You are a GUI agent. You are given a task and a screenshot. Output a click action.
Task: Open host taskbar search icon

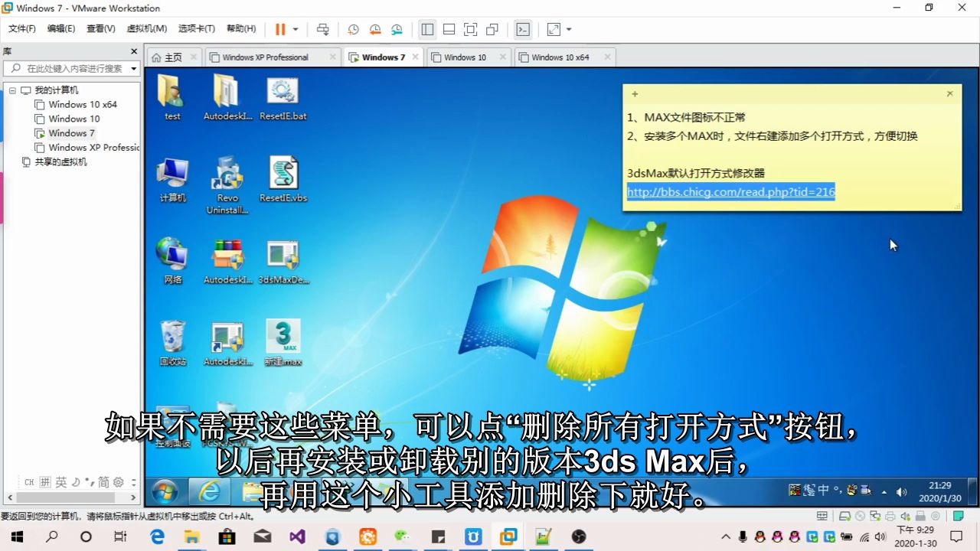[x=52, y=537]
